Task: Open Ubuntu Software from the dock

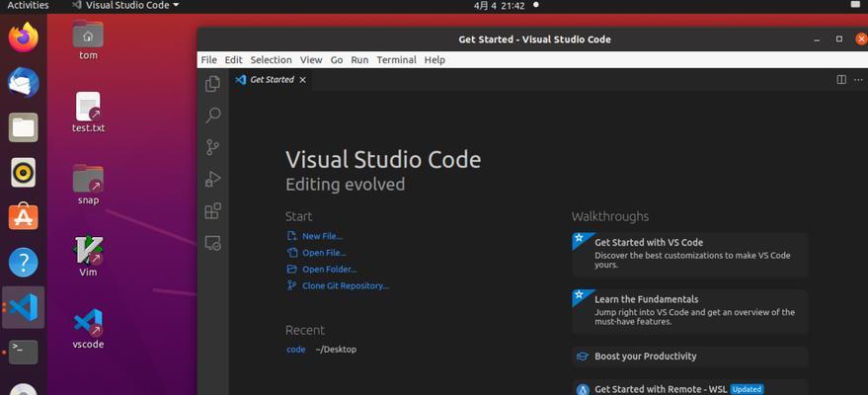Action: (x=24, y=217)
